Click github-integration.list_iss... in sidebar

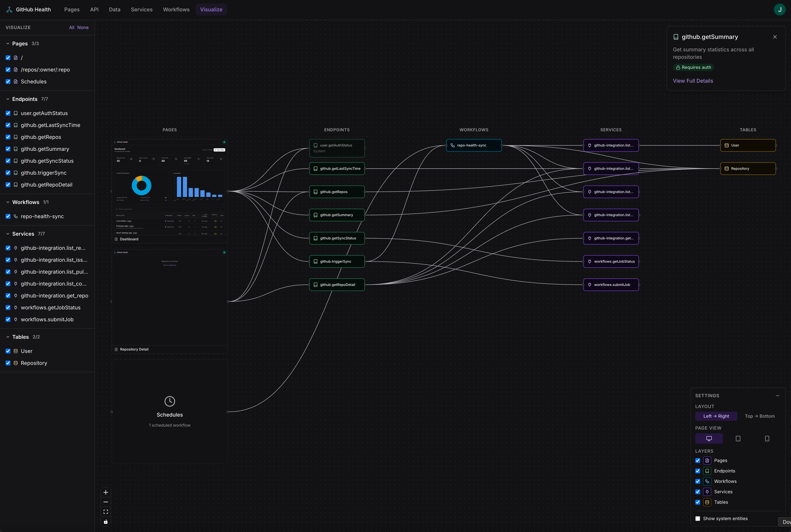coord(54,260)
